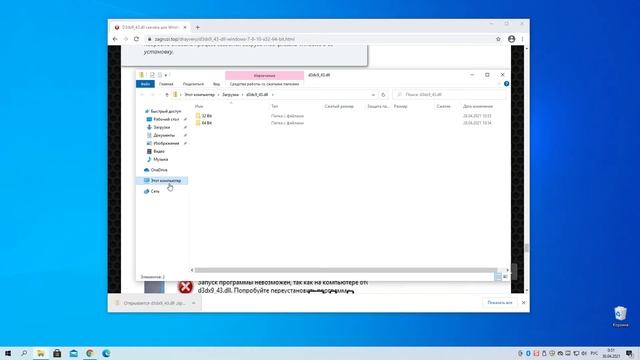The width and height of the screenshot is (640, 360).
Task: Click the Explorer horizontal scrollbar
Action: pos(346,270)
